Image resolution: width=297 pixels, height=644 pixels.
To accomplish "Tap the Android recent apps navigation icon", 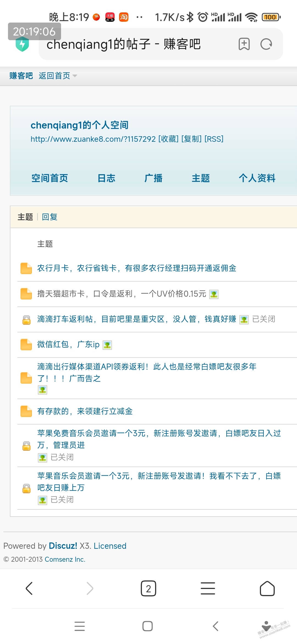I will pyautogui.click(x=79, y=626).
